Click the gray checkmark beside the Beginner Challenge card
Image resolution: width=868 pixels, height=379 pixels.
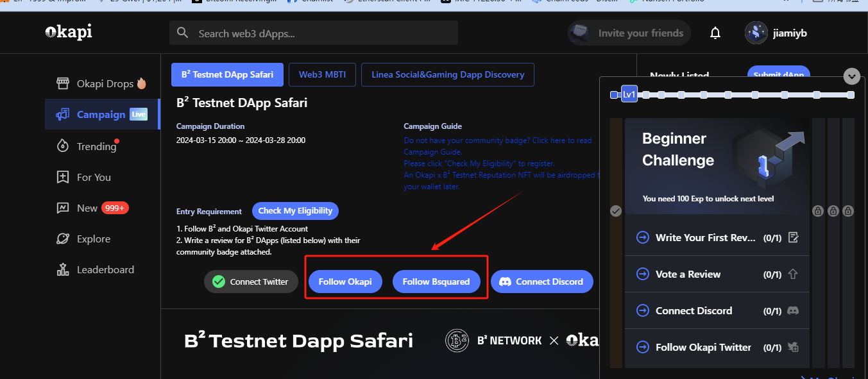pyautogui.click(x=616, y=210)
